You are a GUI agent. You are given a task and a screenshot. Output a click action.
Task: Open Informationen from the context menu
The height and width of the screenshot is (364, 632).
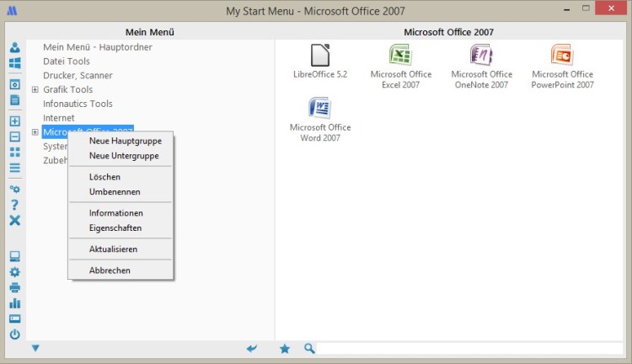click(x=116, y=213)
